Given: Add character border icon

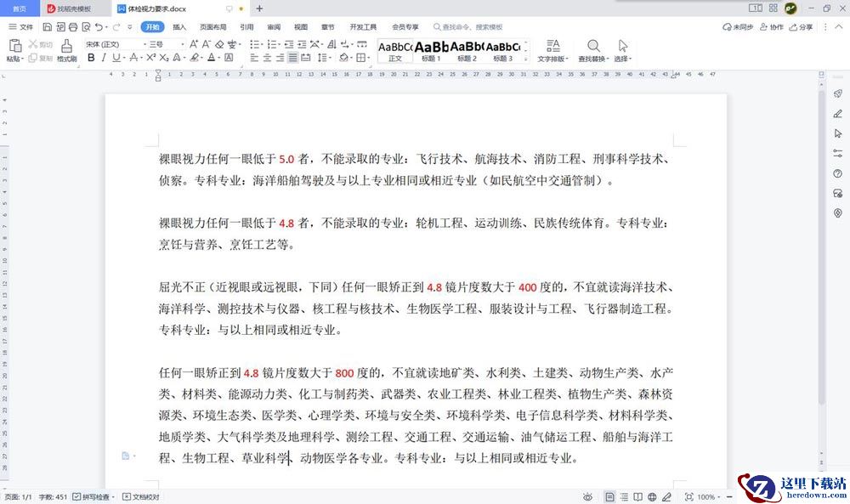Looking at the screenshot, I should coord(229,58).
